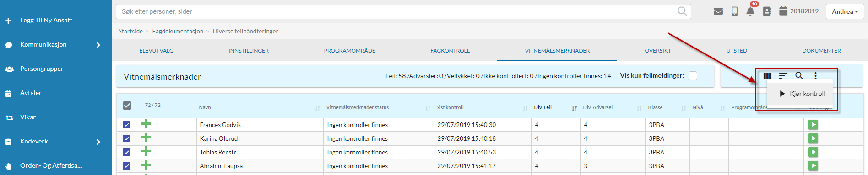Open the three-dot more options menu
This screenshot has height=175, width=868.
815,76
